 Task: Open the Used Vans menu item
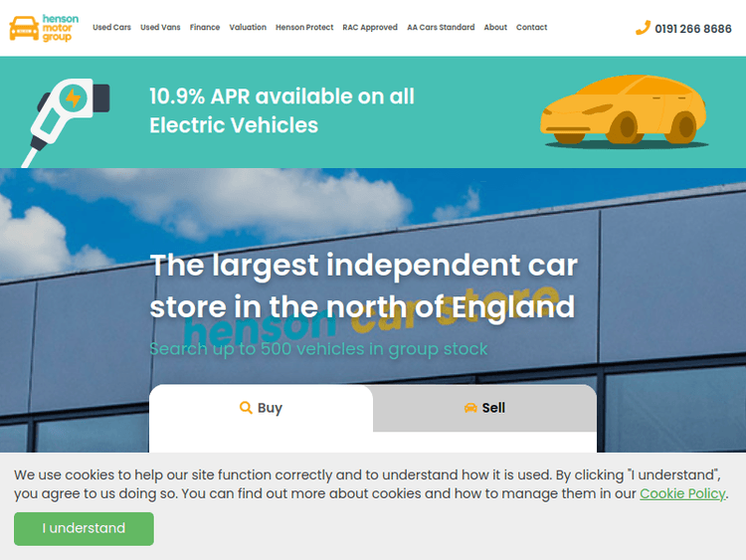click(x=159, y=28)
